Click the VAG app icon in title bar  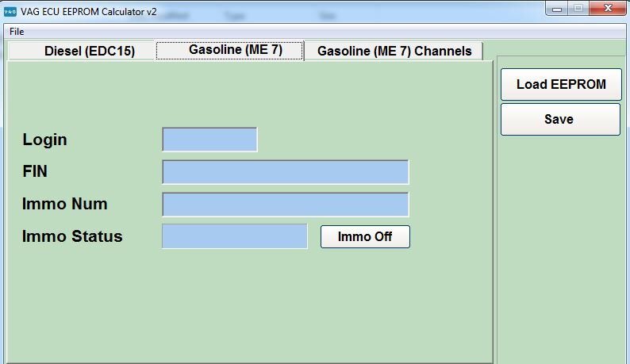click(x=10, y=12)
